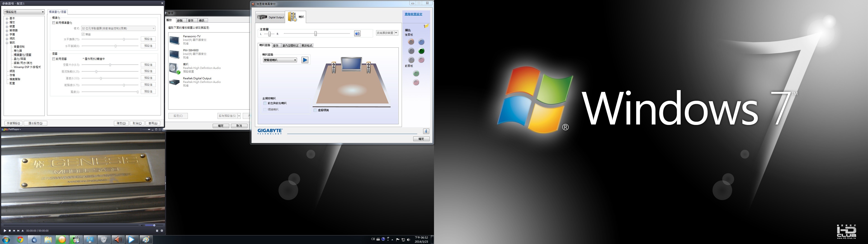
Task: Enable the 啟用混響 checkbox
Action: (54, 59)
